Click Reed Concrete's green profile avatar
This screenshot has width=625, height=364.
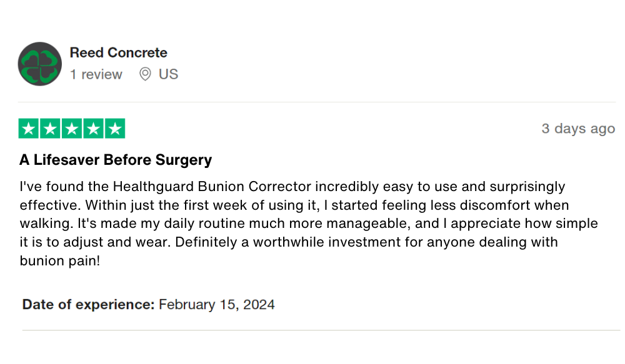click(x=40, y=64)
